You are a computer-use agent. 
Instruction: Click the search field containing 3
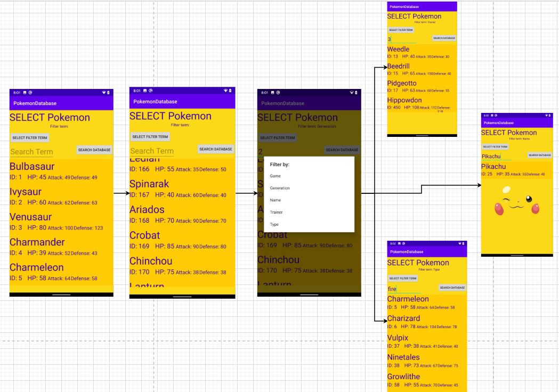pyautogui.click(x=402, y=39)
